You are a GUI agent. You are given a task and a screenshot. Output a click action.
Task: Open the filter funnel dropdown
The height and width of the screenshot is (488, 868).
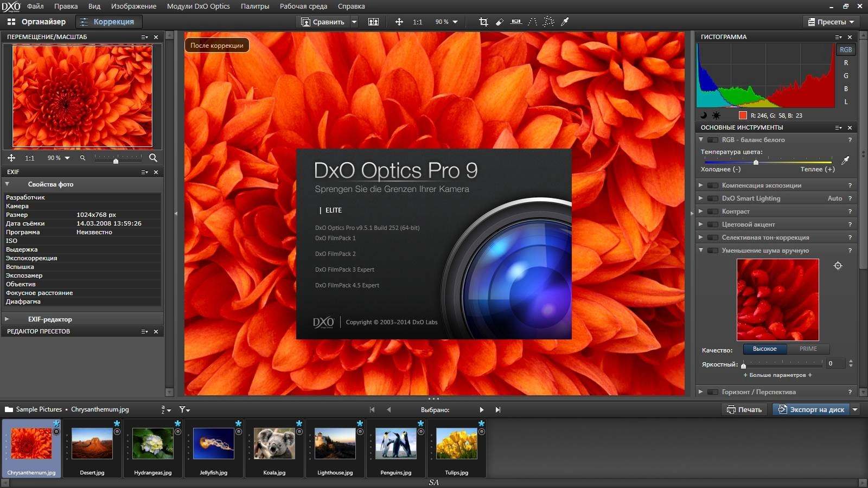[x=184, y=410]
